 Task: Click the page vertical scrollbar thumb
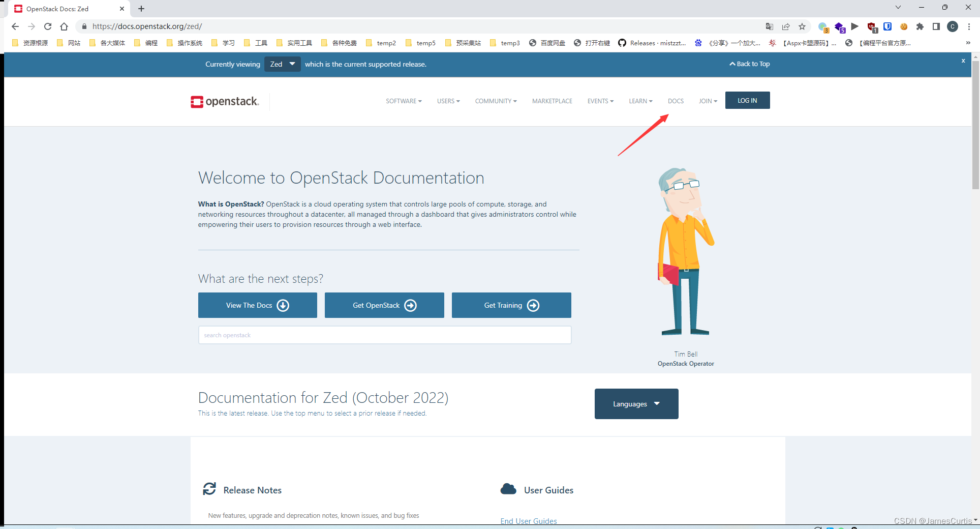coord(975,125)
